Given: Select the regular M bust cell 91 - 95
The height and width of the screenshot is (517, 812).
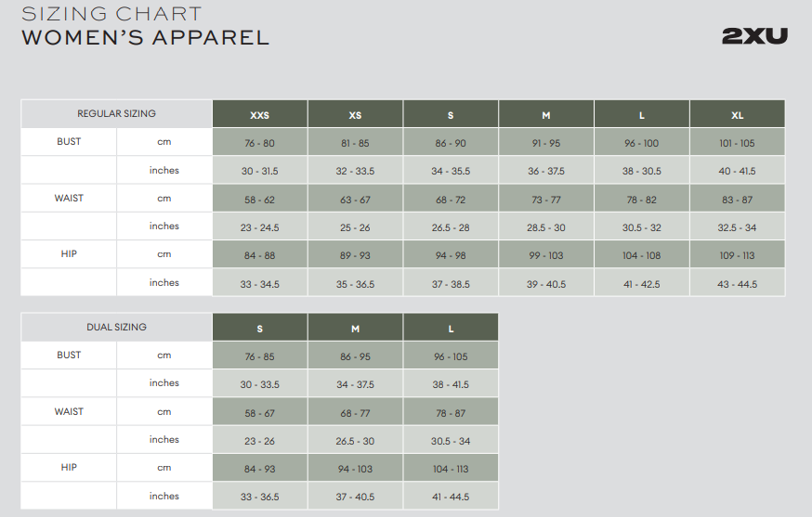Looking at the screenshot, I should [545, 142].
